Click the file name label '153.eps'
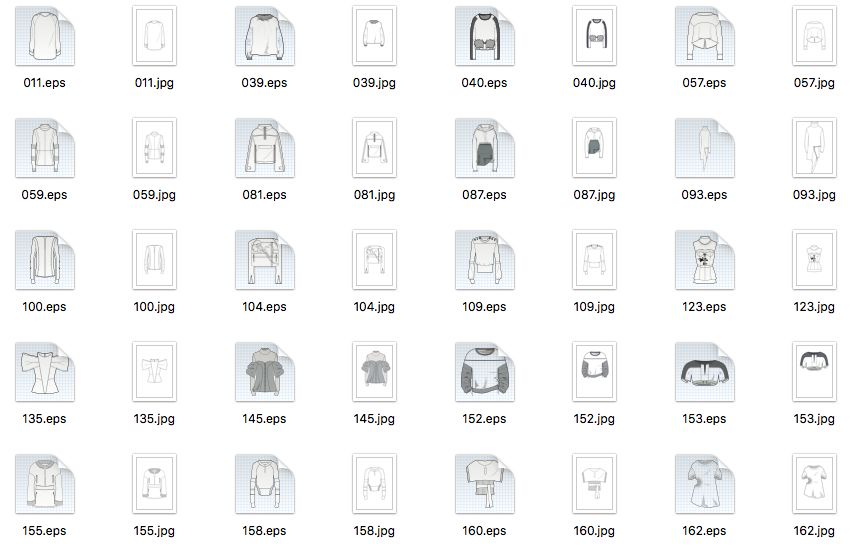The height and width of the screenshot is (556, 858). click(704, 419)
